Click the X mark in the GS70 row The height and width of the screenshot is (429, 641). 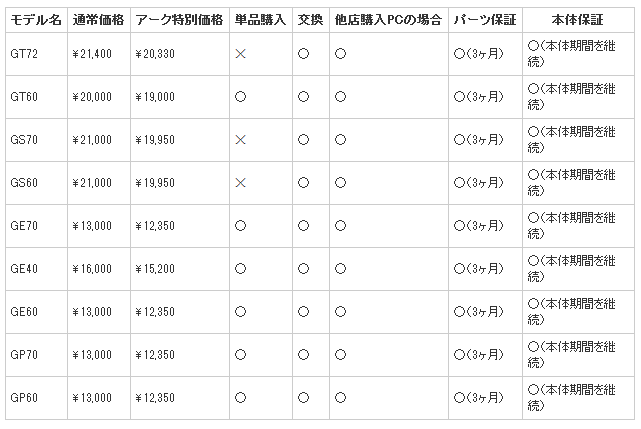240,140
